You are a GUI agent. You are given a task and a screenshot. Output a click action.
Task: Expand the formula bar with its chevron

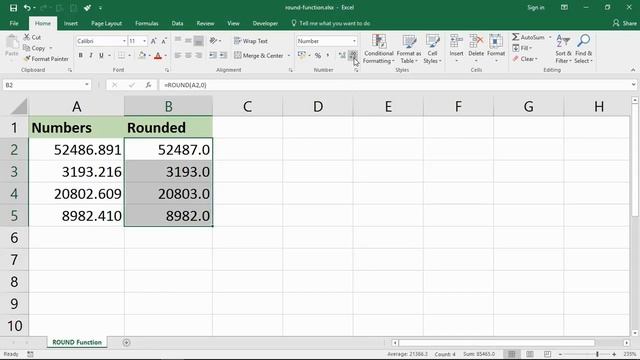[x=633, y=85]
